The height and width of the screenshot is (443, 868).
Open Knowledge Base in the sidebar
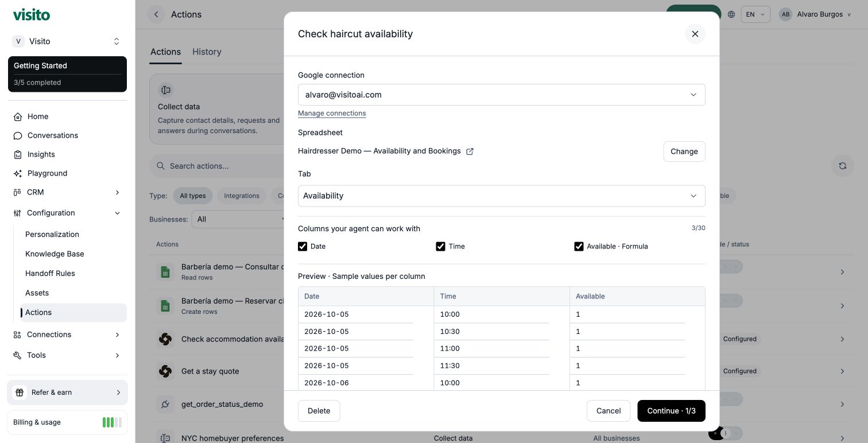[55, 254]
